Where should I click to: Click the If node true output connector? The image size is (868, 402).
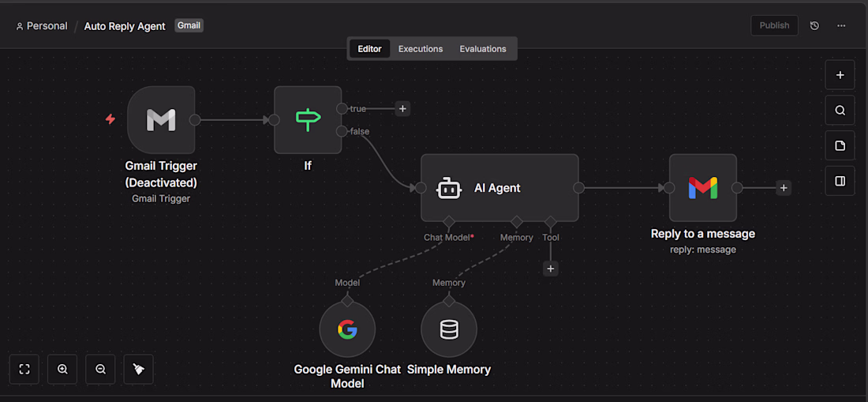[x=342, y=108]
